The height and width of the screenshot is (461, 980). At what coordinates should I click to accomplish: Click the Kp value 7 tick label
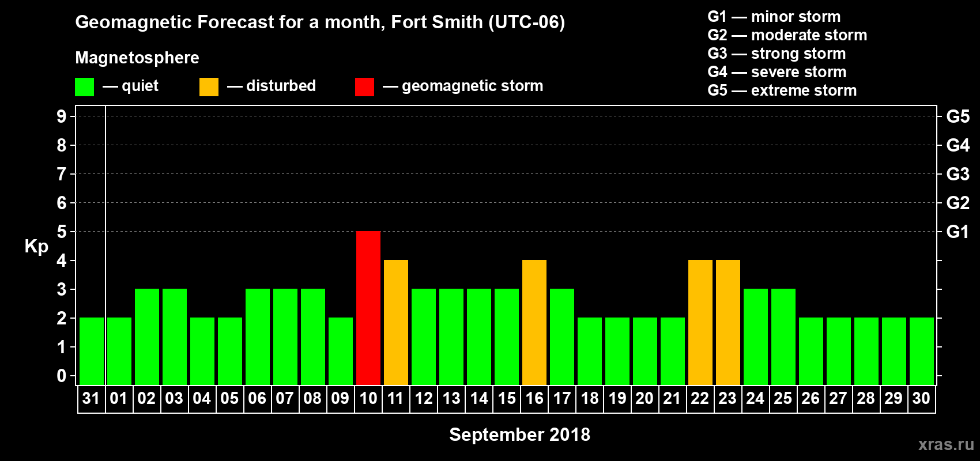(62, 174)
